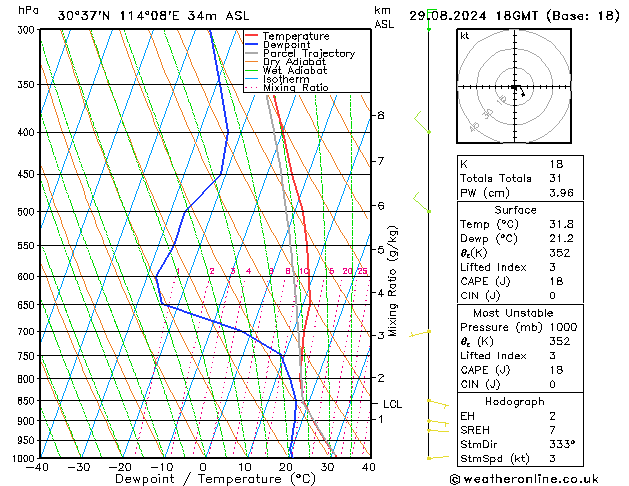Viewport: 629px width, 486px height.
Task: Click the vertical Mixing Ratio (g/kg) axis title
Action: pyautogui.click(x=392, y=281)
